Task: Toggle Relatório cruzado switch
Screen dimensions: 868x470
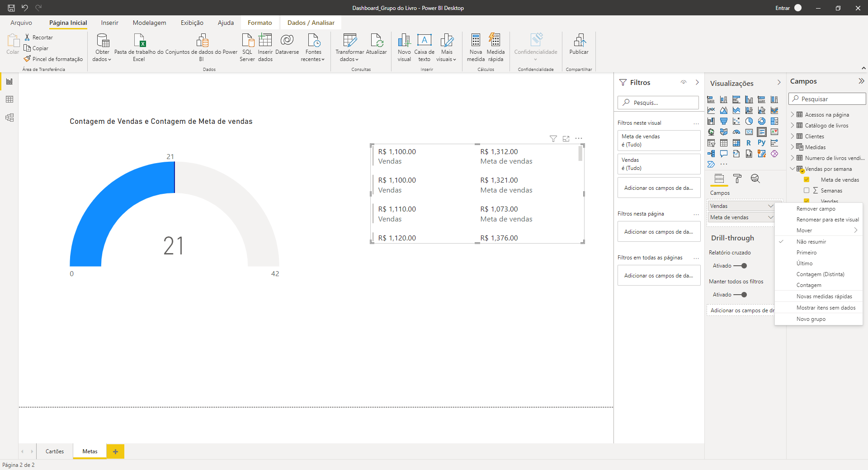Action: point(740,266)
